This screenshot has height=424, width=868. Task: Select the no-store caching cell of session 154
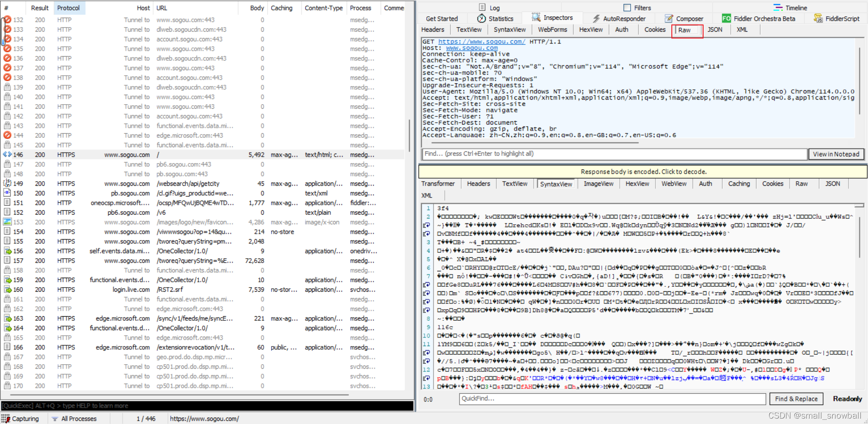282,231
